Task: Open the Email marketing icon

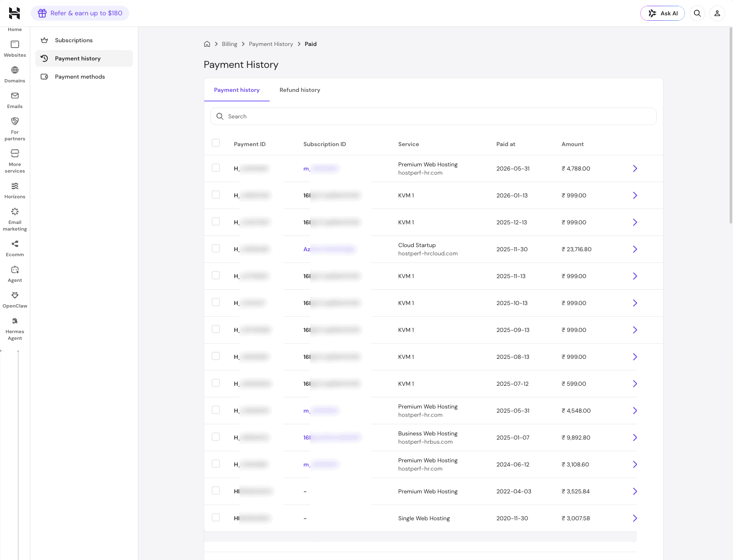Action: coord(15,212)
